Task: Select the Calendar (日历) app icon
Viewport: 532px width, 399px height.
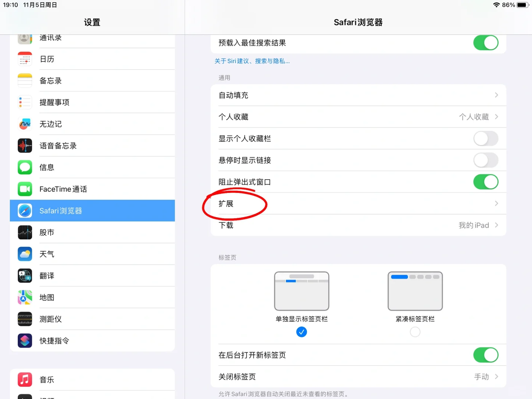Action: (24, 59)
